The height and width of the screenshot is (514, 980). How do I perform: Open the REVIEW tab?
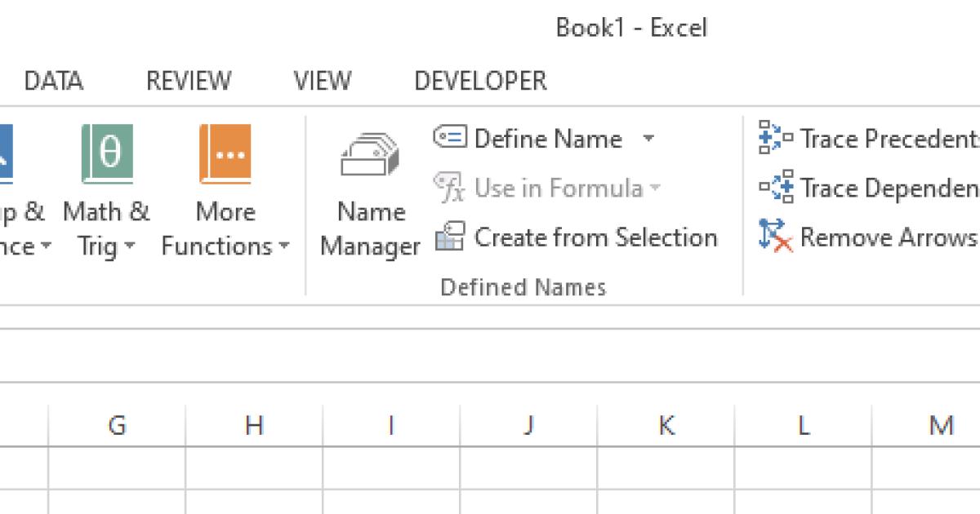pyautogui.click(x=188, y=81)
